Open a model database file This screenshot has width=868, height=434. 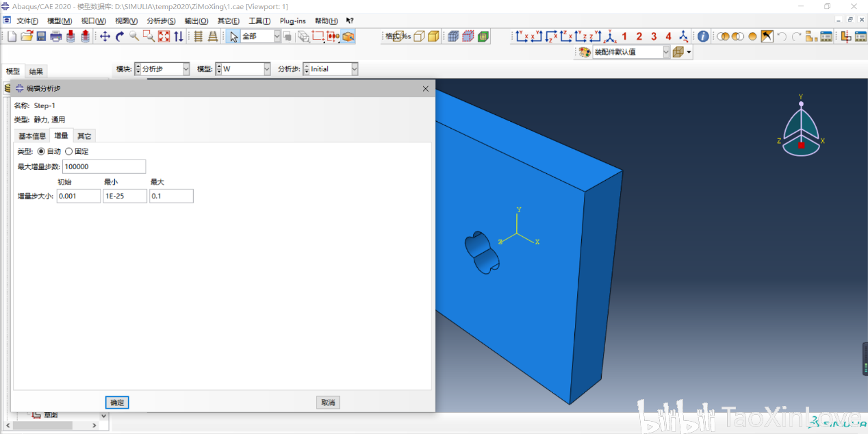tap(27, 36)
